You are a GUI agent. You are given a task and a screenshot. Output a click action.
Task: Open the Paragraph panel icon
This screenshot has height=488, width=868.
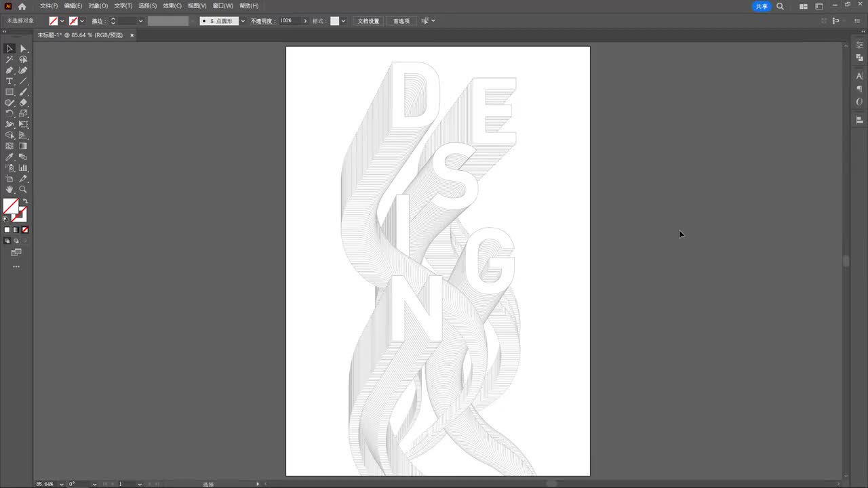point(859,89)
